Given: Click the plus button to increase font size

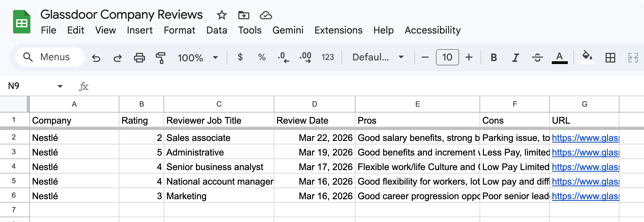Looking at the screenshot, I should tap(469, 57).
